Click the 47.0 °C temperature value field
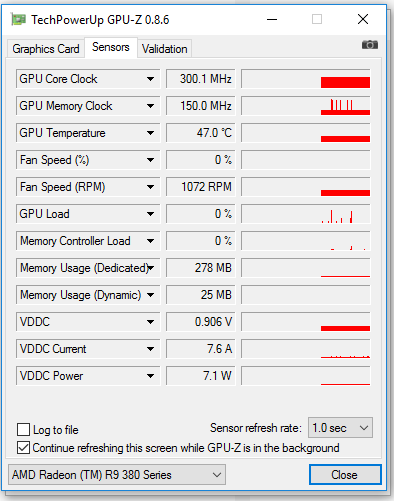The height and width of the screenshot is (501, 394). 201,133
